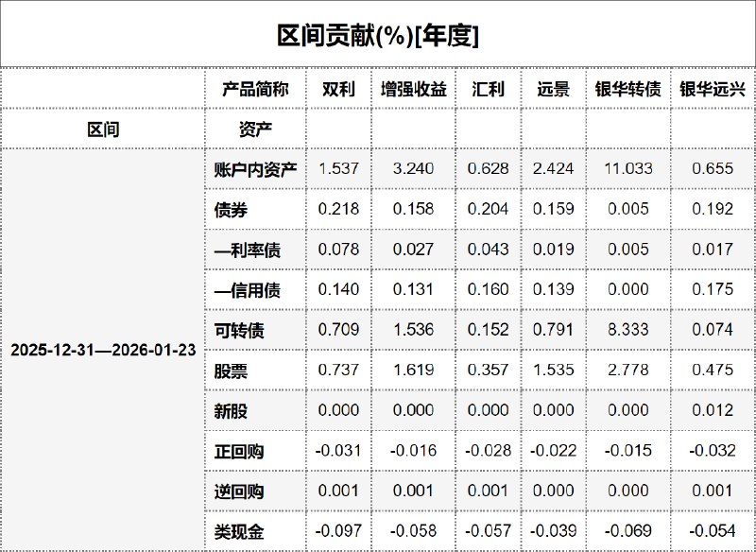The width and height of the screenshot is (756, 552).
Task: Click the —信用债 row label
Action: [x=248, y=291]
